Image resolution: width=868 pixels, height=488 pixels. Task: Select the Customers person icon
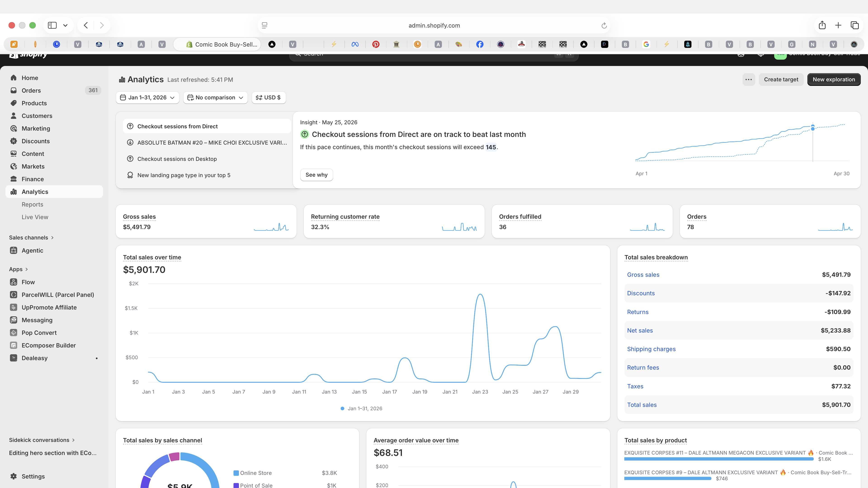tap(14, 116)
